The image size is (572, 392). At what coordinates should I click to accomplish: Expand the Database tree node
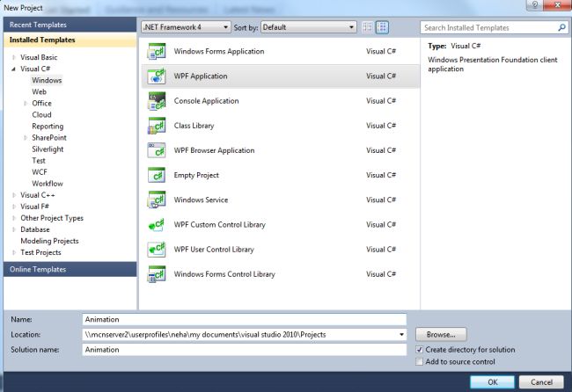point(14,229)
